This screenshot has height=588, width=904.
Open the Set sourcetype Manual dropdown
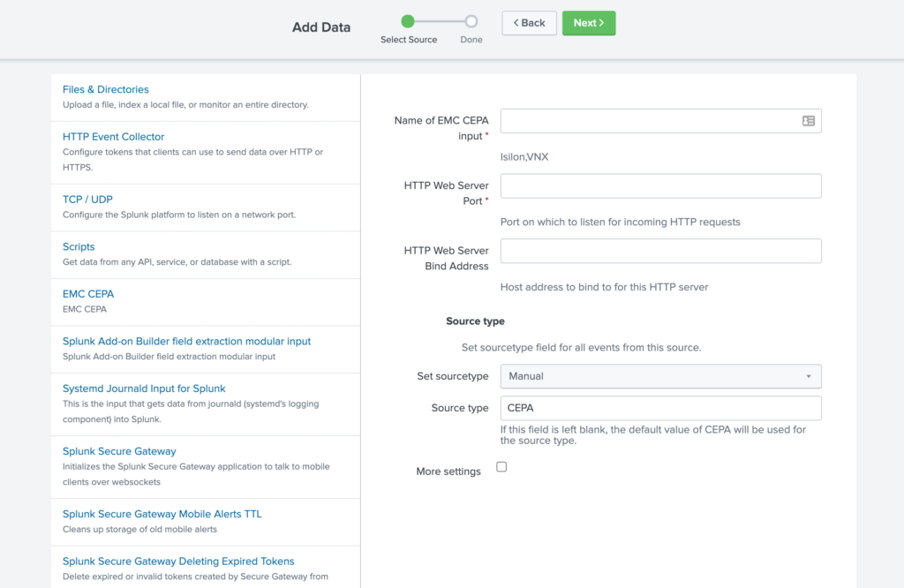[x=660, y=376]
